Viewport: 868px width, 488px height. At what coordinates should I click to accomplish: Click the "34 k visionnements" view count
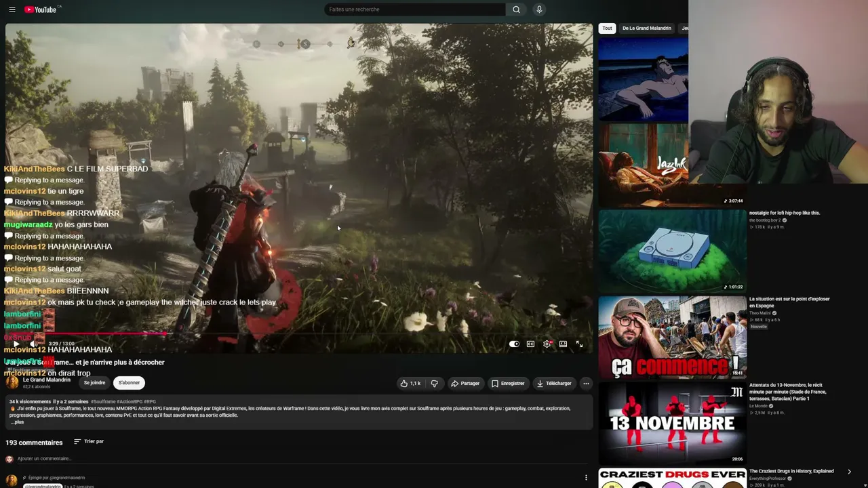(30, 402)
